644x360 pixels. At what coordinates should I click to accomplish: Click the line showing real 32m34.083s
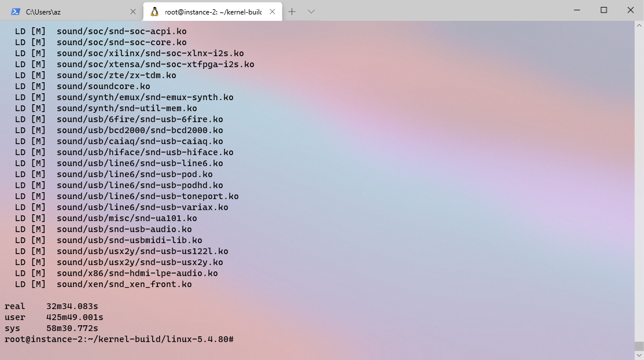click(52, 306)
